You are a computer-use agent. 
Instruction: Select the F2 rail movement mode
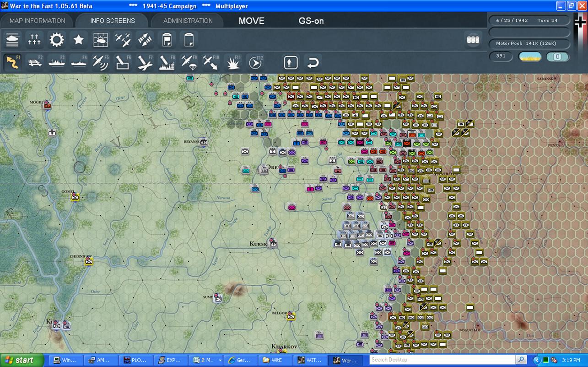point(34,62)
